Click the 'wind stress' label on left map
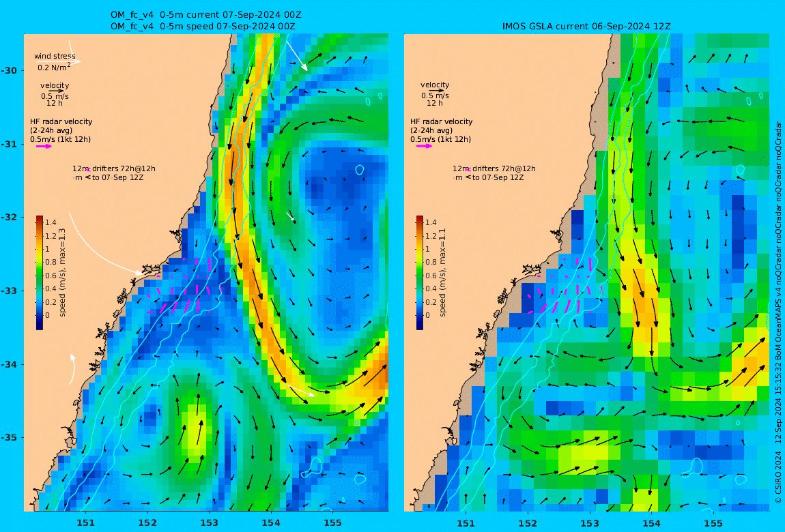 coord(55,56)
